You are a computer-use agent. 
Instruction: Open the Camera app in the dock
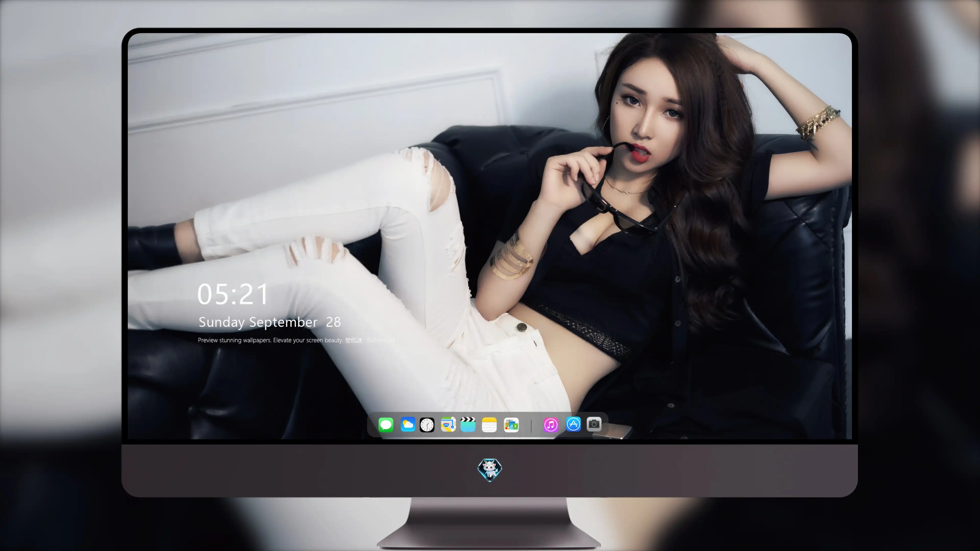click(594, 424)
